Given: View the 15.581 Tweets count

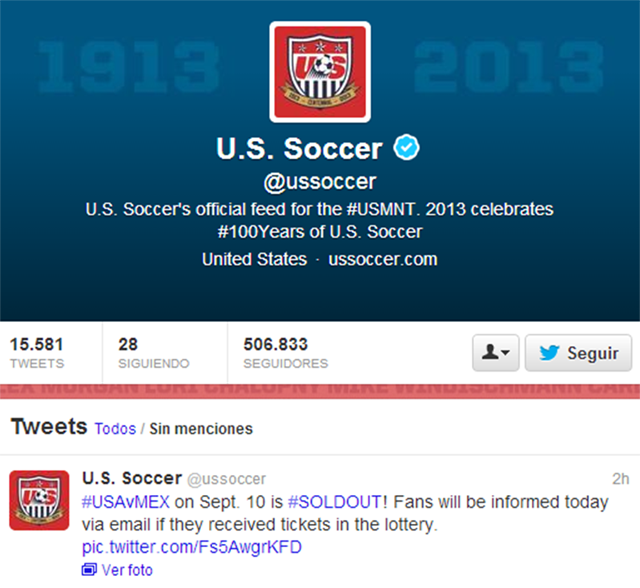Looking at the screenshot, I should coord(37,353).
